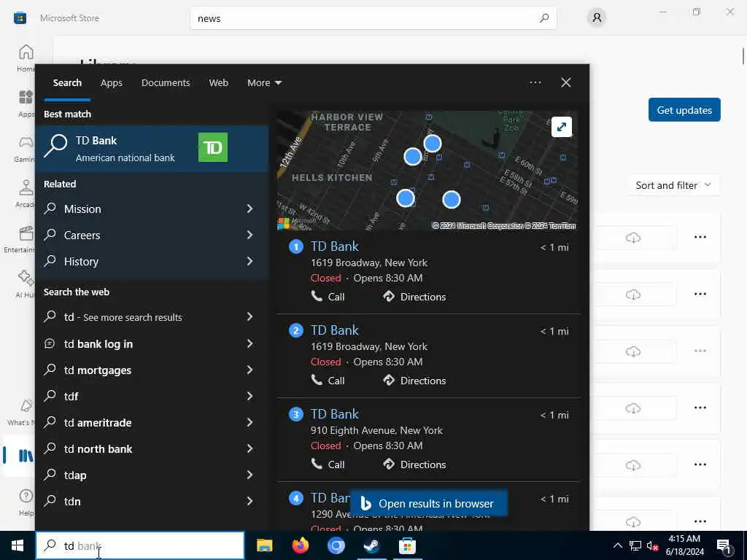Open File Explorer from taskbar

(264, 545)
